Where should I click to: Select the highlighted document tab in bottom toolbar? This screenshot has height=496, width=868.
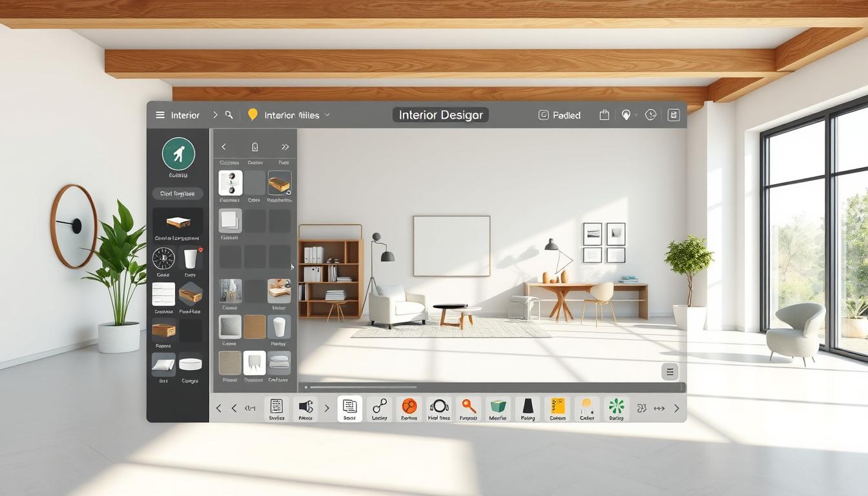pos(349,408)
